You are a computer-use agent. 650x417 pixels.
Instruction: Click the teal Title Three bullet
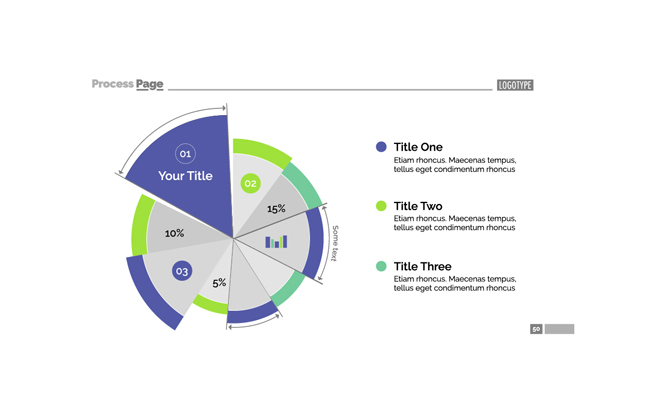point(381,266)
